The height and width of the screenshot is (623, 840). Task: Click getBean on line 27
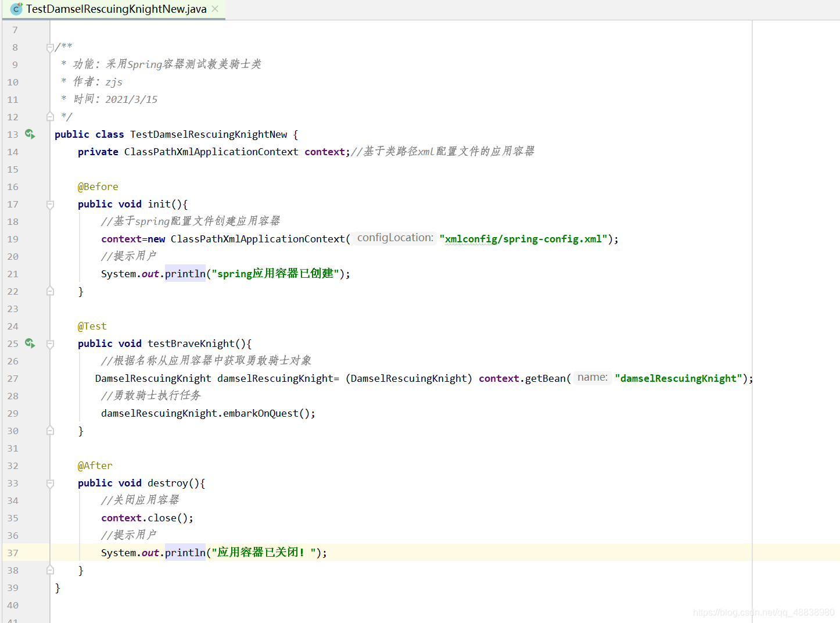click(x=545, y=378)
